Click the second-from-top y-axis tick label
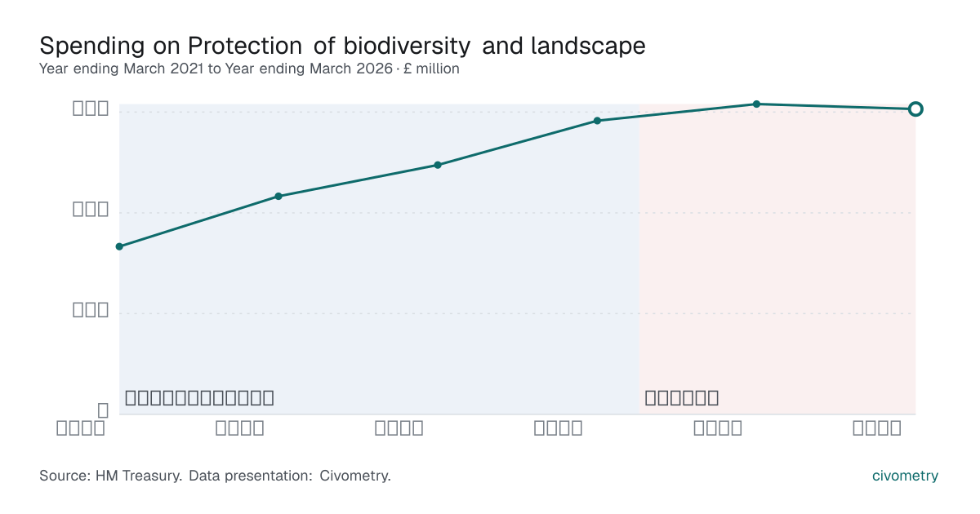 click(x=91, y=209)
